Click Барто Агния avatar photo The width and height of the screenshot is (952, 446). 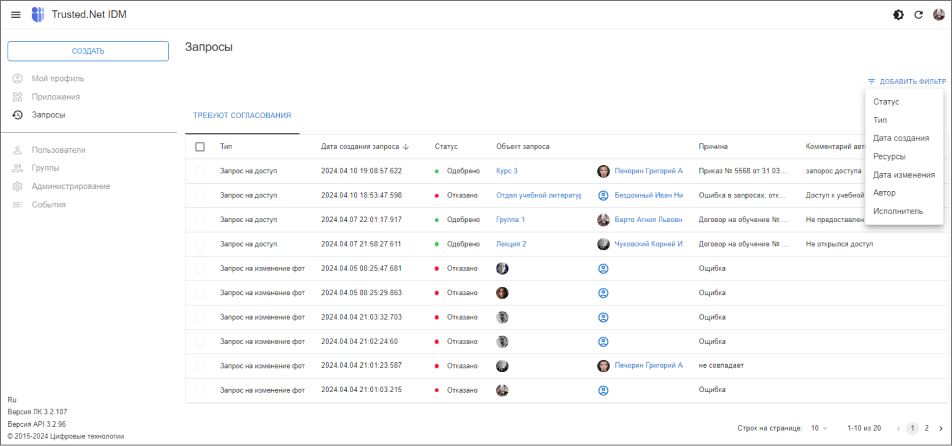(x=603, y=220)
